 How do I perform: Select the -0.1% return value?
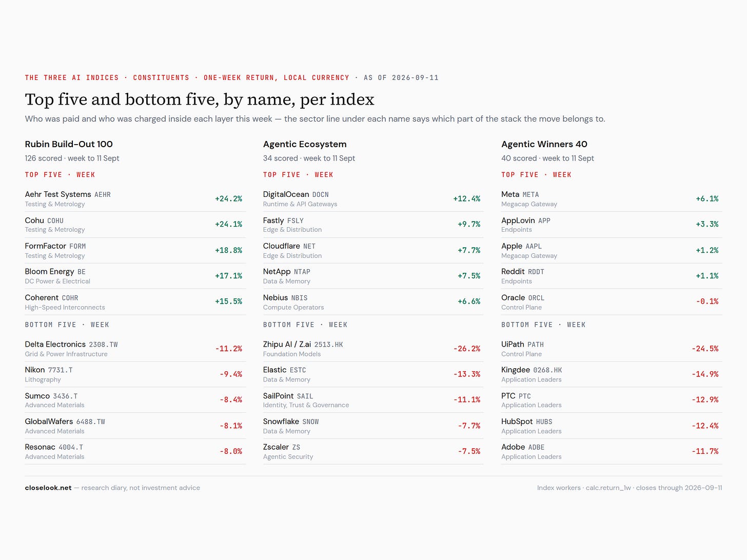[x=707, y=302]
